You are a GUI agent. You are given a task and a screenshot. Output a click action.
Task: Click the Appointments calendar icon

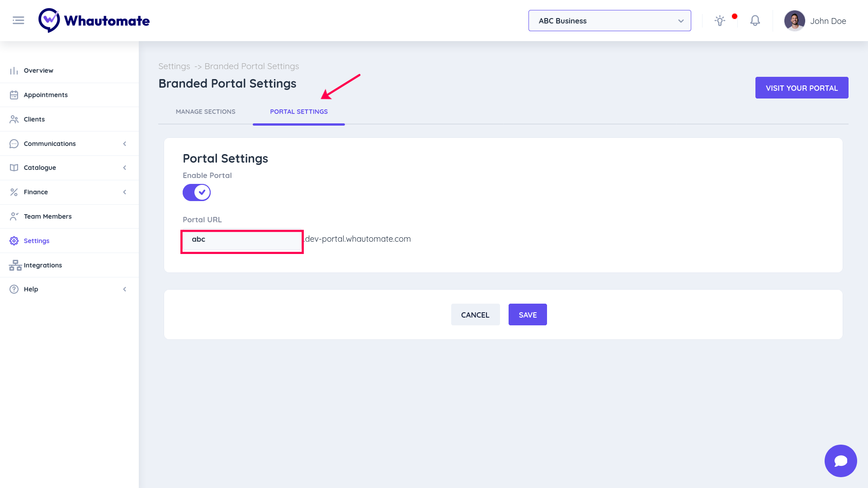14,95
